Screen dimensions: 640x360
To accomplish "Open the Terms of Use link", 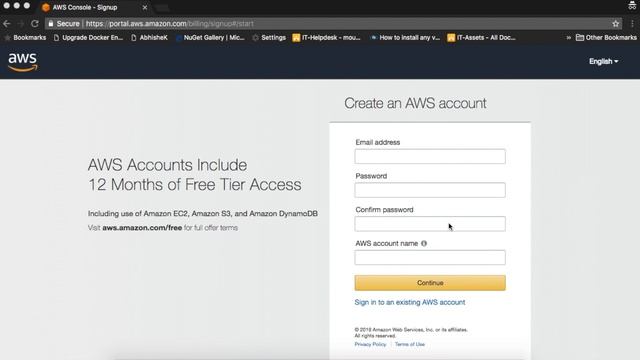I will click(x=410, y=344).
